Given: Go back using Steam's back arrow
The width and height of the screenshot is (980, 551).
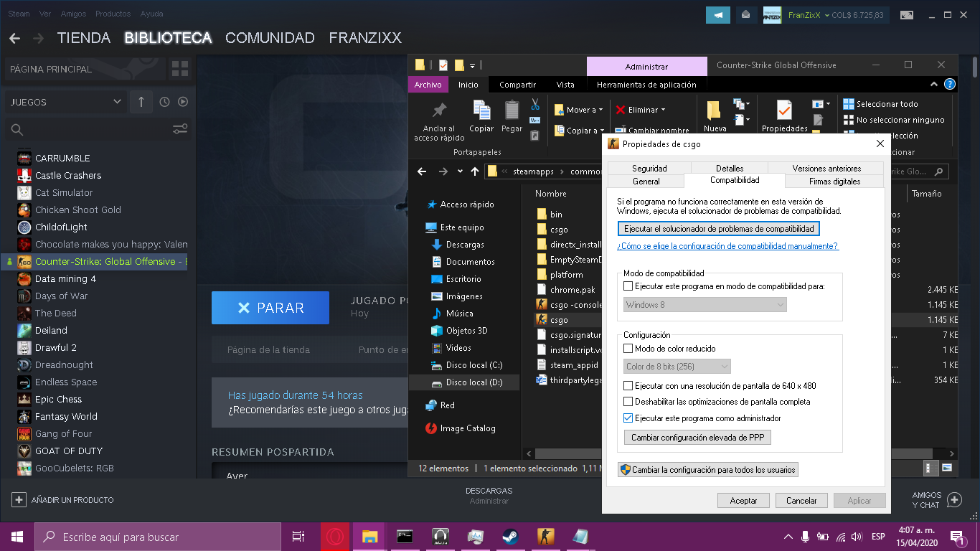Looking at the screenshot, I should pyautogui.click(x=14, y=38).
